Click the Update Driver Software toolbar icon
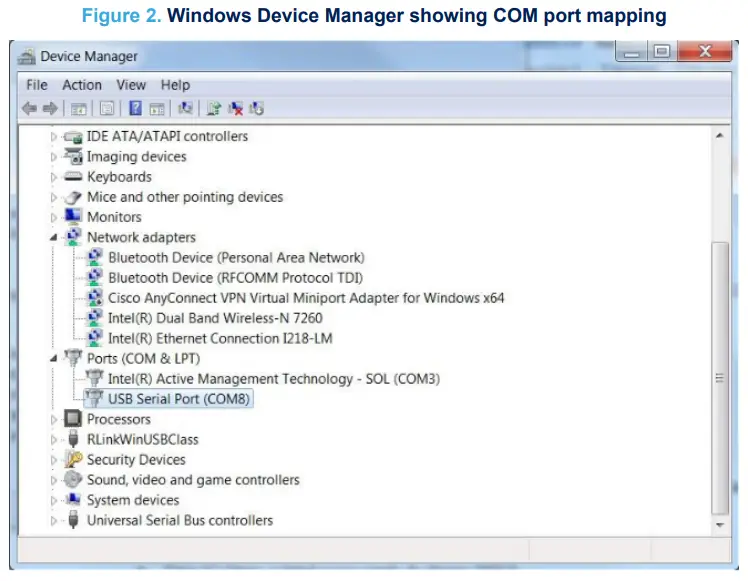 [214, 108]
